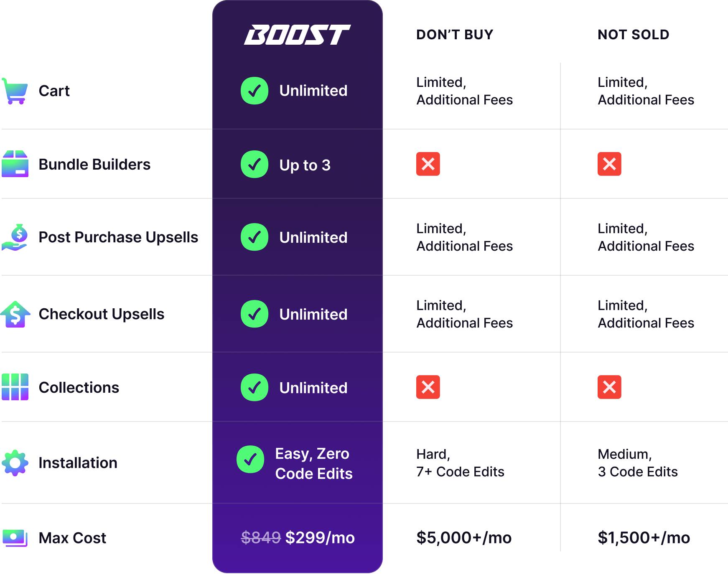Click the shopping cart icon
The height and width of the screenshot is (574, 728).
click(x=15, y=91)
